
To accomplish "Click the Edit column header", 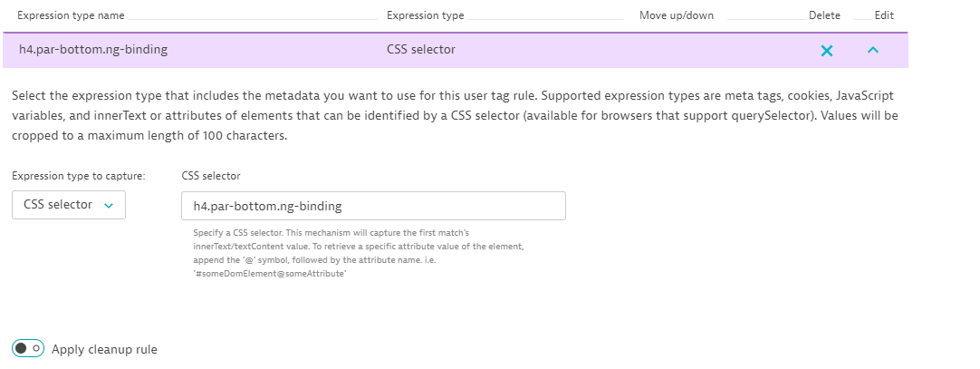I will 884,15.
